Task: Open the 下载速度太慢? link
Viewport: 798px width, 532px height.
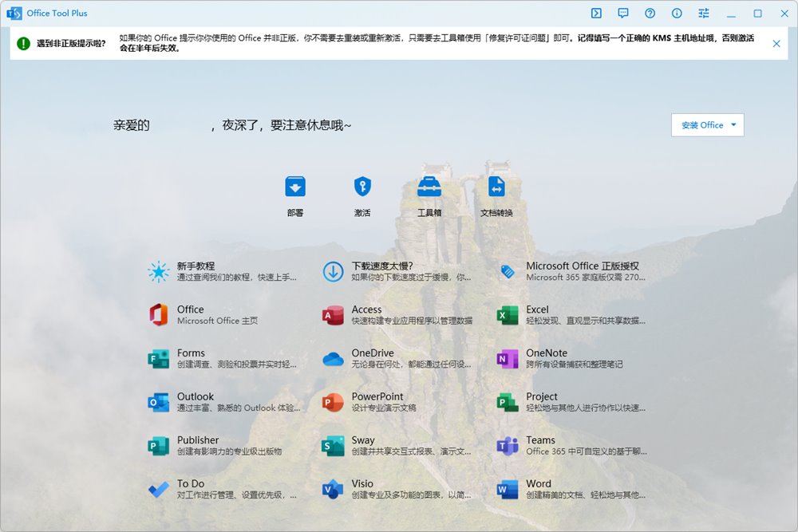Action: (x=382, y=266)
